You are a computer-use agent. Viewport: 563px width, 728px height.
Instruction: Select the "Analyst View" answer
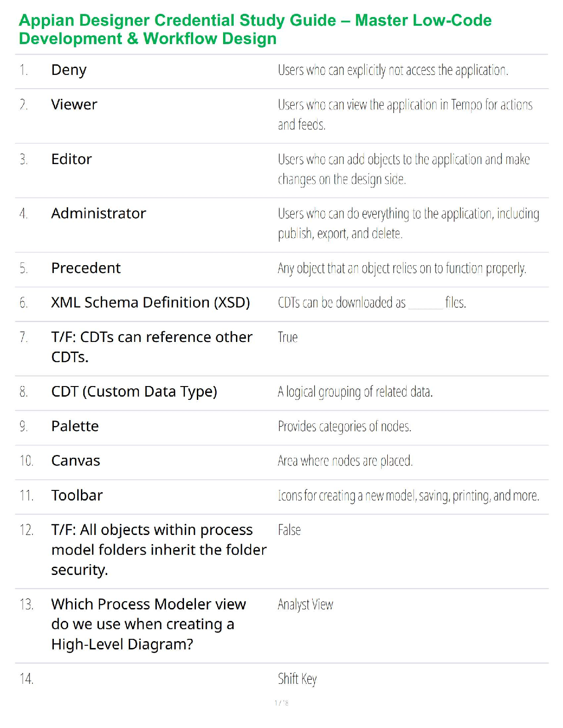tap(305, 605)
